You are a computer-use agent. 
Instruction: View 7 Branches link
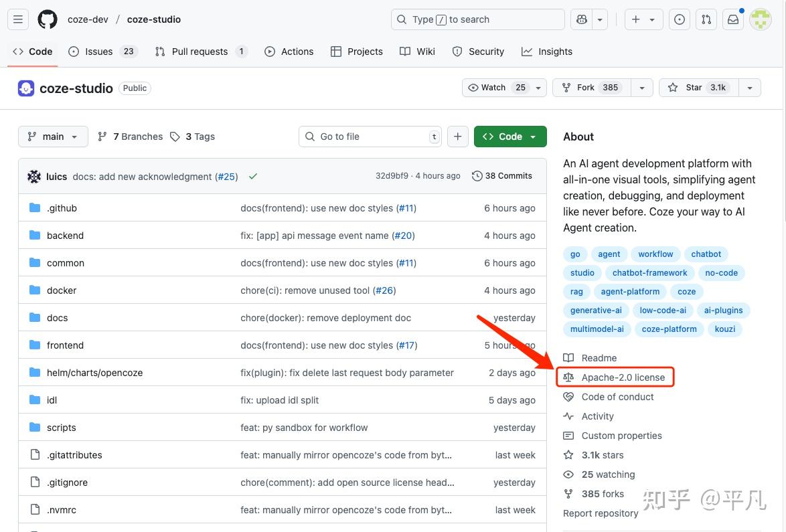[131, 137]
